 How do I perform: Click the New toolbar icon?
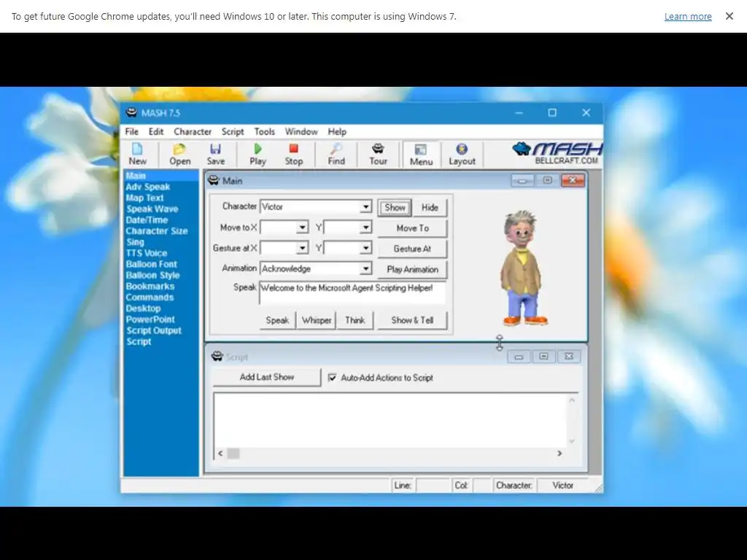137,155
